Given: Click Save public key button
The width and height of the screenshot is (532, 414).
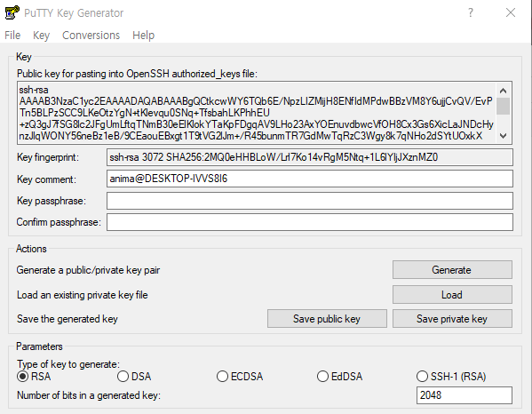Looking at the screenshot, I should (327, 319).
